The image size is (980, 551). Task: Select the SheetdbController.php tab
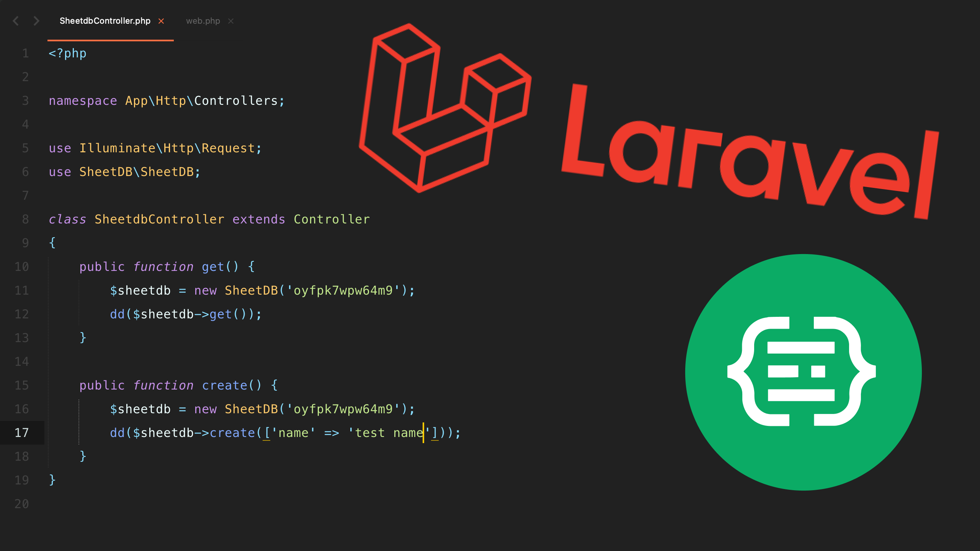pyautogui.click(x=105, y=21)
